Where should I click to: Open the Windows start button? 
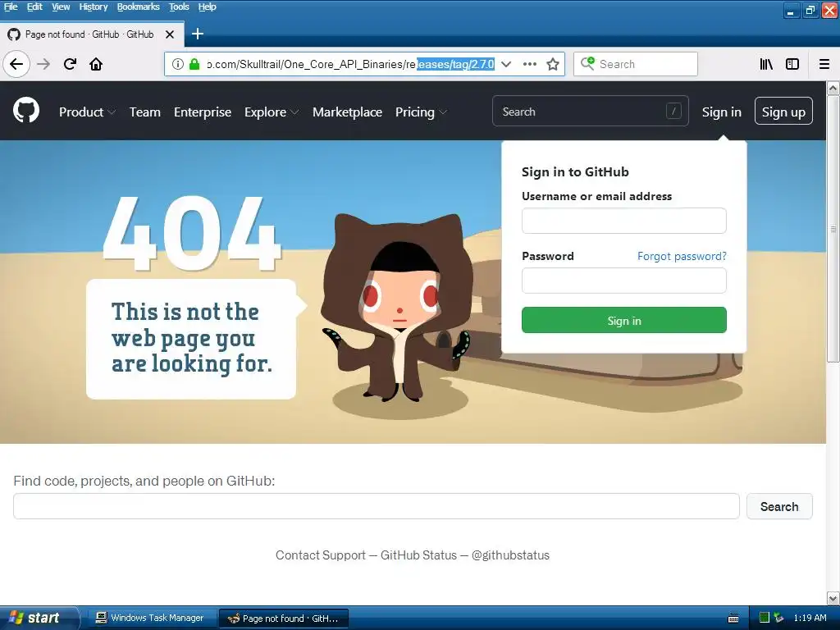(x=39, y=618)
